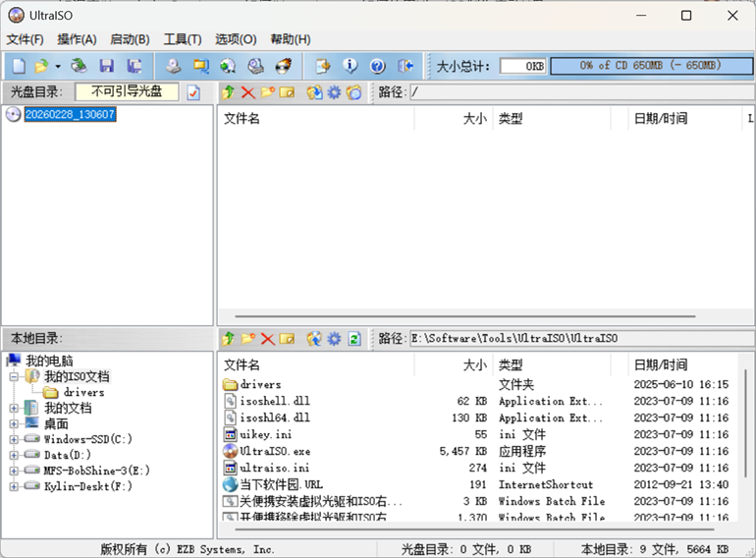Click the gear properties icon in image pane
Image resolution: width=756 pixels, height=558 pixels.
[x=334, y=92]
